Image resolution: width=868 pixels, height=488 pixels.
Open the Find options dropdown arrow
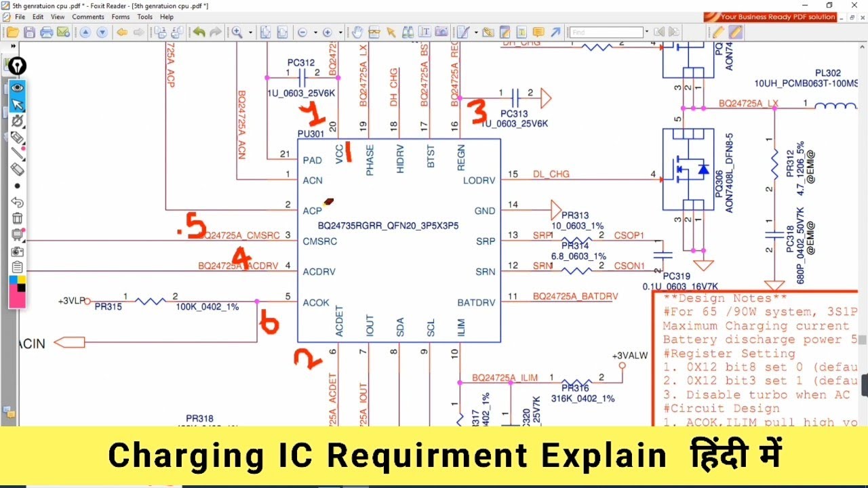[x=647, y=32]
